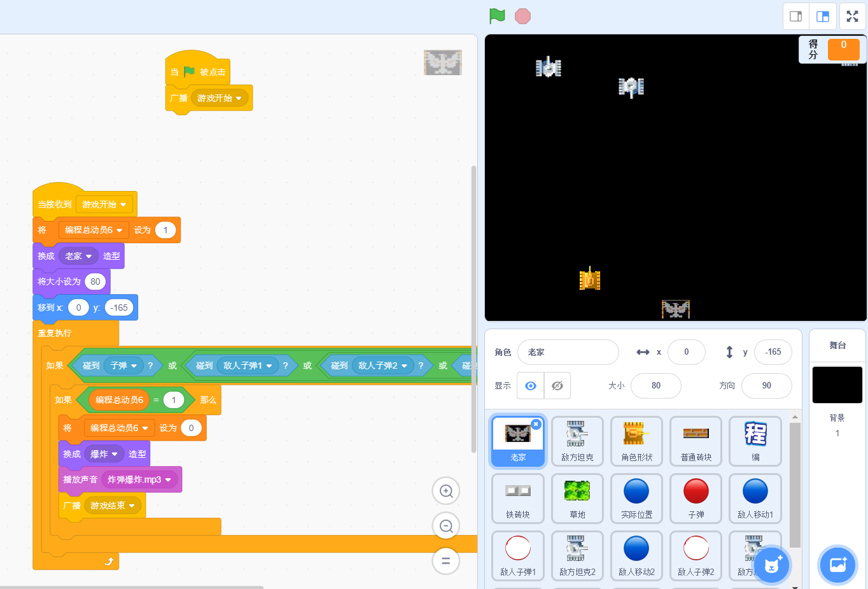Open the choose a sprite button
Screen dimensions: 868x589
(772, 564)
